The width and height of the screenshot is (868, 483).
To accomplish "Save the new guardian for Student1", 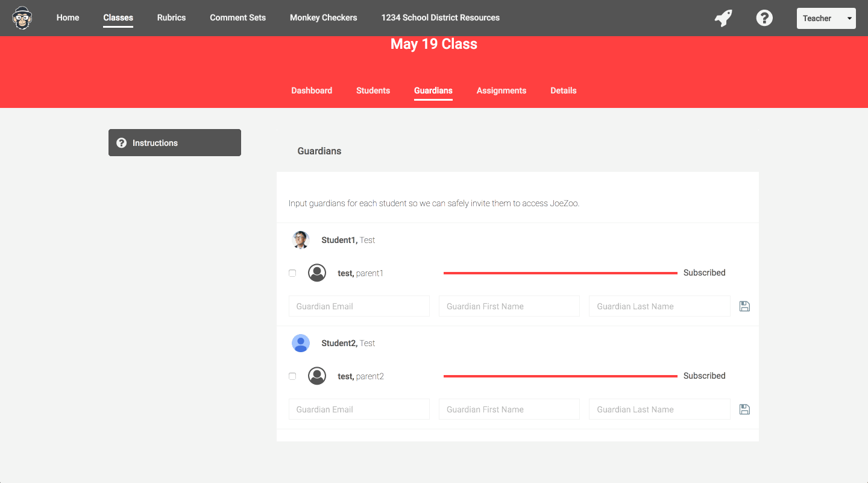I will pyautogui.click(x=744, y=306).
